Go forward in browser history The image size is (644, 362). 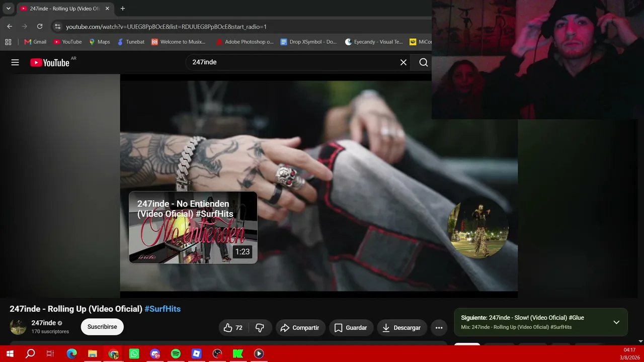point(25,26)
